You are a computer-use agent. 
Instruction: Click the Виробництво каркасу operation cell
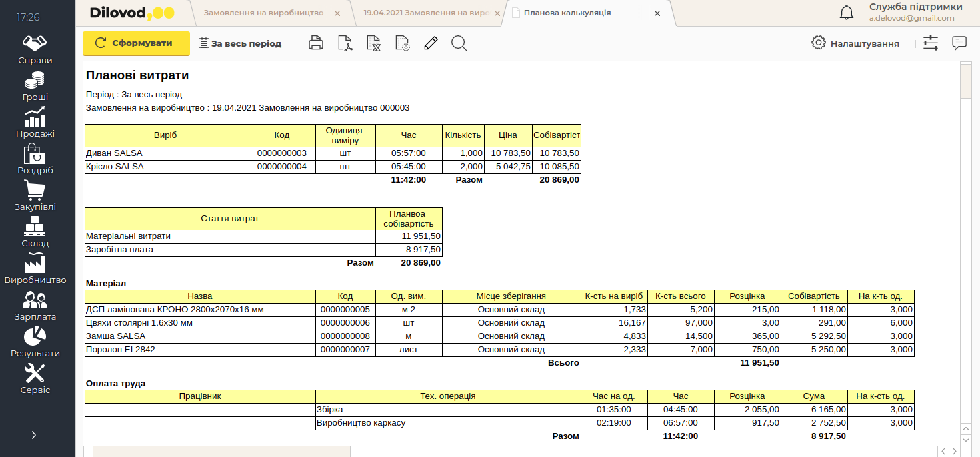[448, 423]
